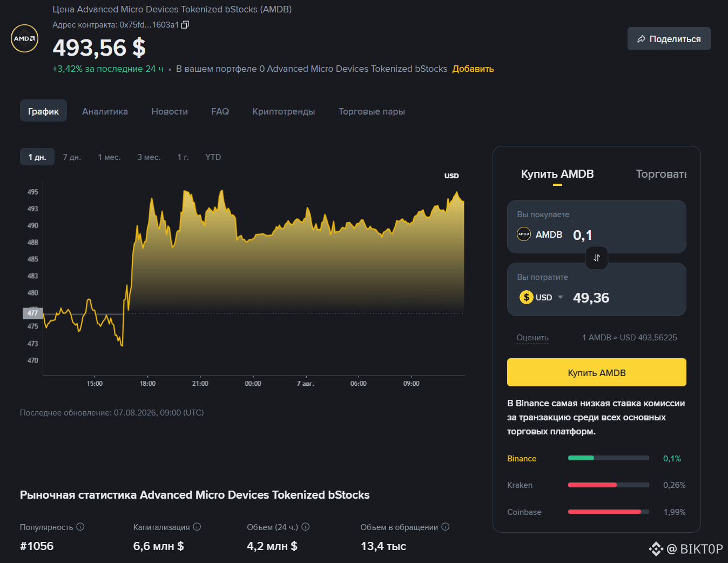Click the Coinbase fee value 1,99%

pyautogui.click(x=675, y=512)
